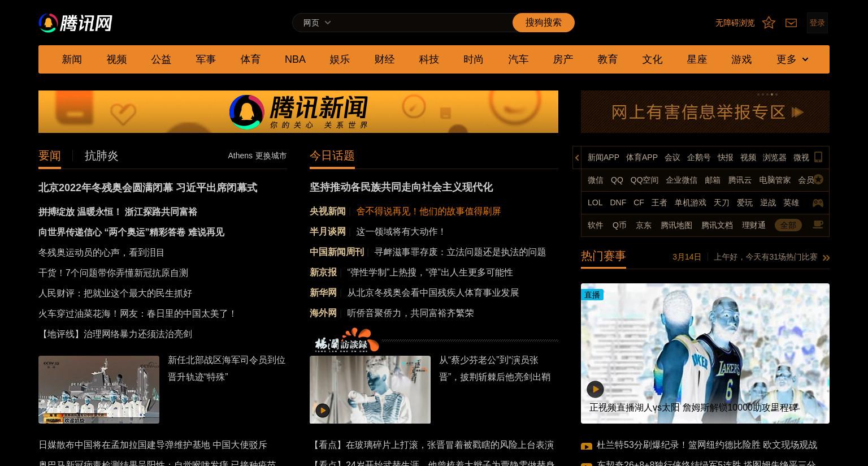Open the NBA navigation item
Viewport: 868px width, 466px height.
(295, 59)
